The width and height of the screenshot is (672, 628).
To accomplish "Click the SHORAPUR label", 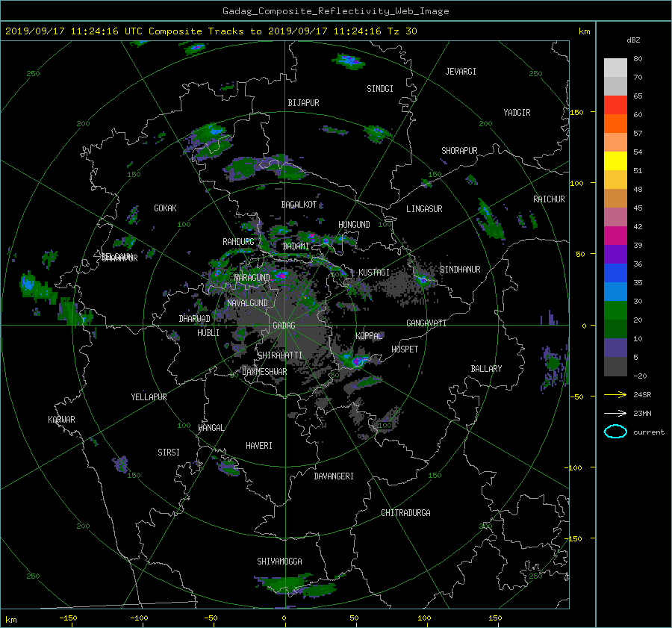I will [459, 151].
